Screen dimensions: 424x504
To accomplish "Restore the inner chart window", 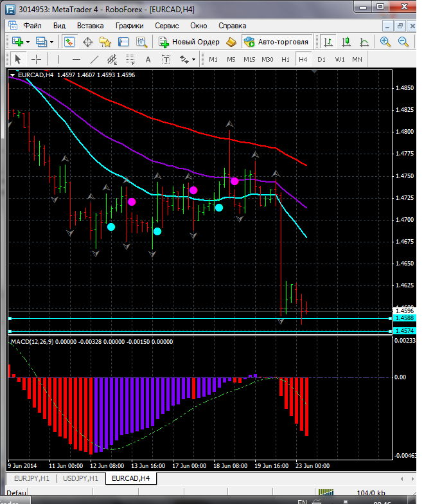I will click(400, 26).
